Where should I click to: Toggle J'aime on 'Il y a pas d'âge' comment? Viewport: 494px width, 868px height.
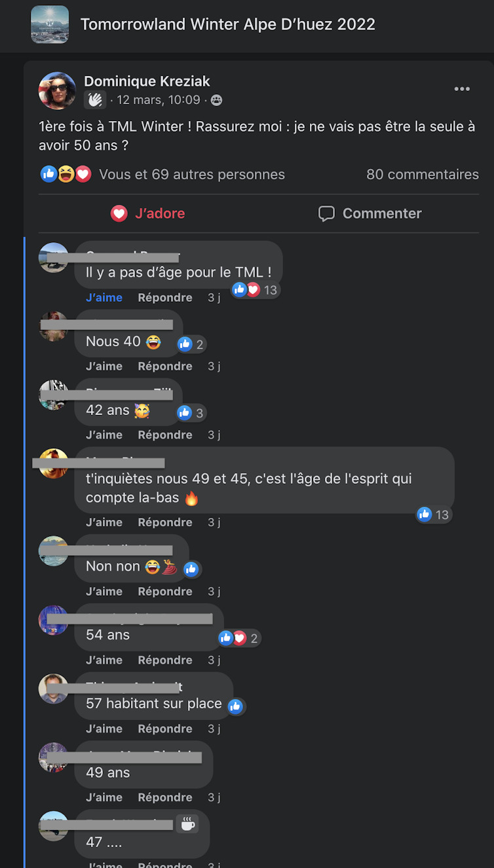click(x=104, y=297)
